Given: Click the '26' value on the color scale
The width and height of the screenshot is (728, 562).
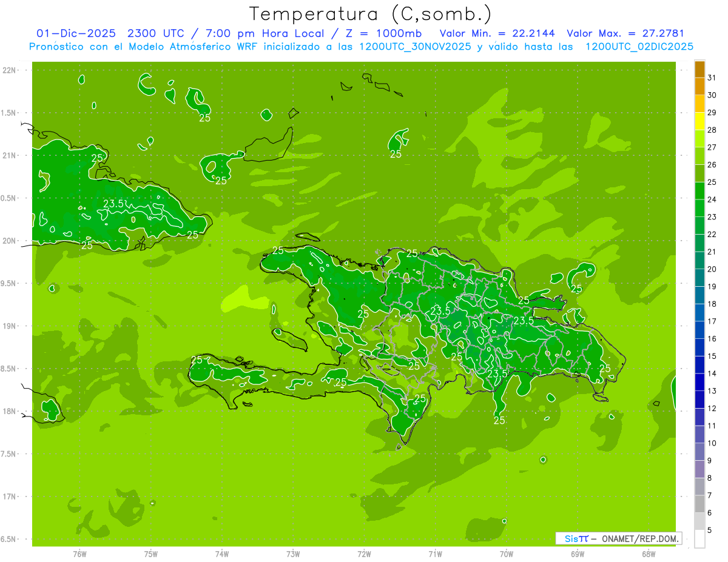Looking at the screenshot, I should [712, 164].
